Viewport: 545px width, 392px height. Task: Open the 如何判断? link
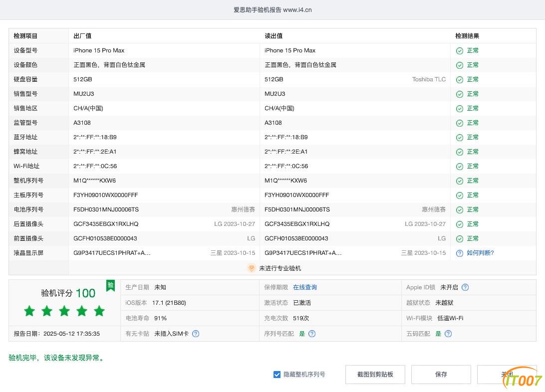tap(480, 253)
